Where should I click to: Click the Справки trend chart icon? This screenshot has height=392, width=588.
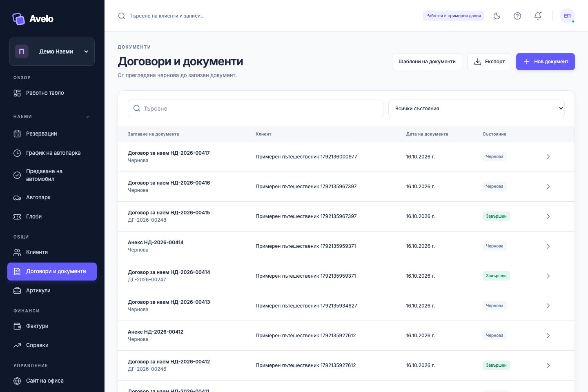(x=17, y=345)
